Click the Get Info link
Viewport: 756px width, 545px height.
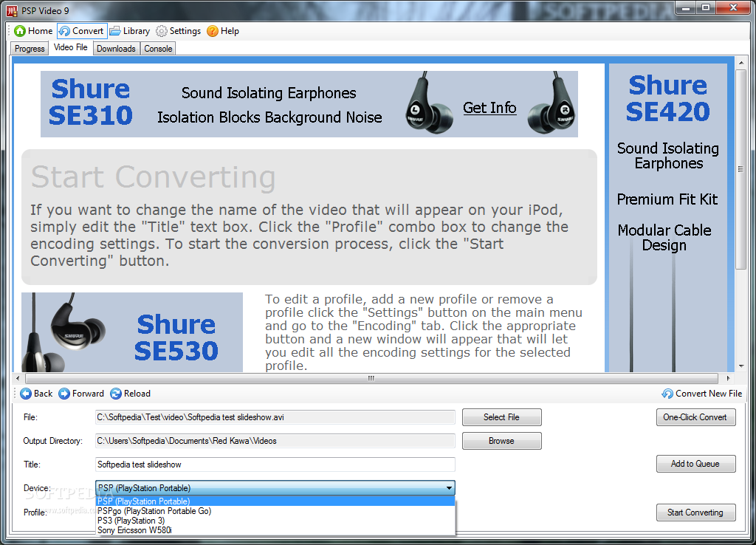(x=489, y=108)
